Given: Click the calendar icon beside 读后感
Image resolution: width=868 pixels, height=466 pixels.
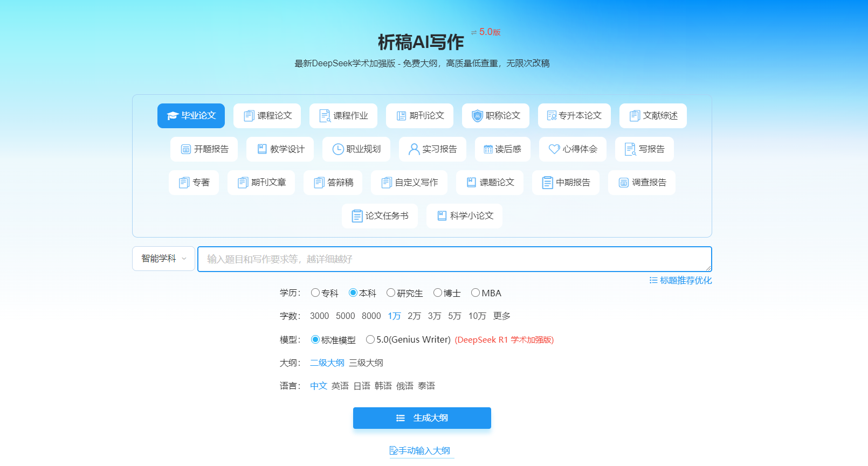Looking at the screenshot, I should [488, 149].
